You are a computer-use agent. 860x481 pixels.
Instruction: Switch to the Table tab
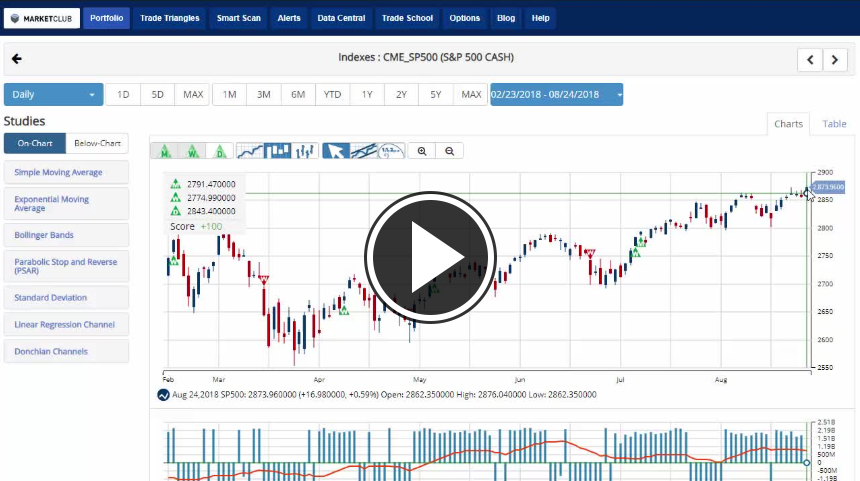coord(834,124)
